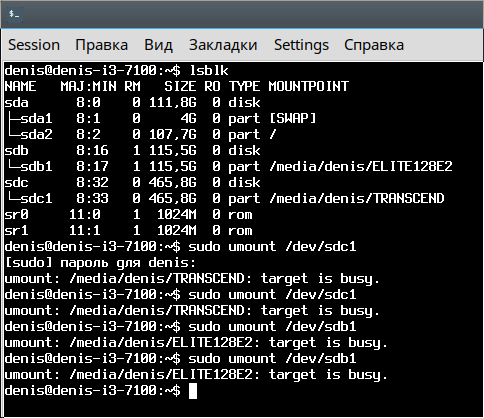Viewport: 484px width, 418px height.
Task: Click the NAME column header
Action: tap(20, 87)
